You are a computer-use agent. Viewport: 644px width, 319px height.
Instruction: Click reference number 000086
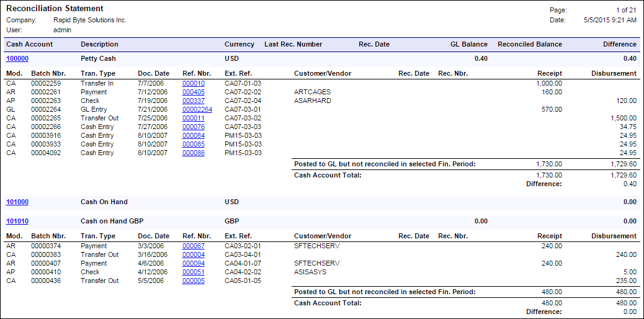193,153
